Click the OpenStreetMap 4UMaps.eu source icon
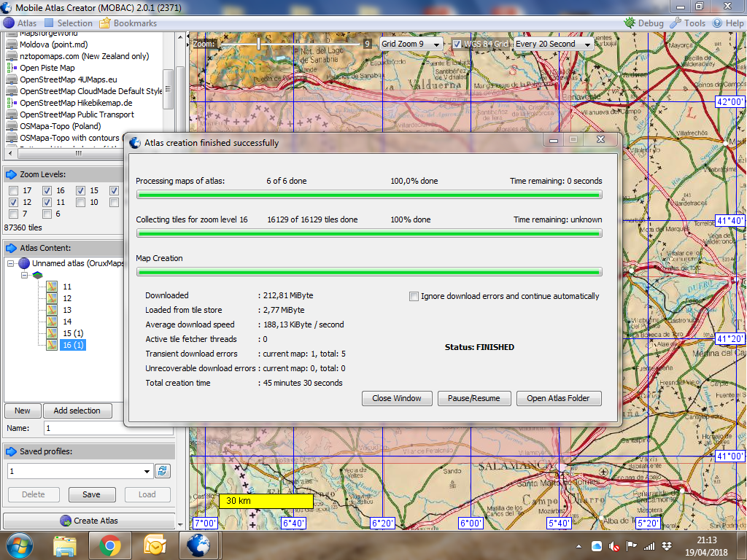 coord(12,79)
